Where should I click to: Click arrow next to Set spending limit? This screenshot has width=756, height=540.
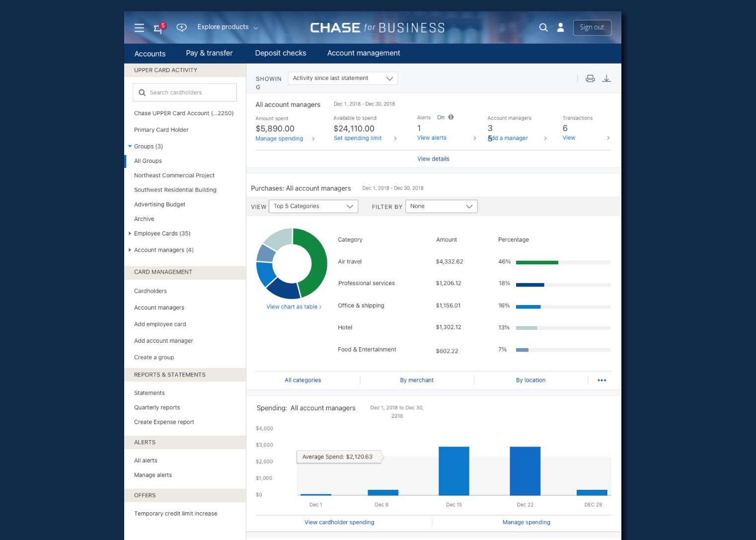click(x=395, y=139)
